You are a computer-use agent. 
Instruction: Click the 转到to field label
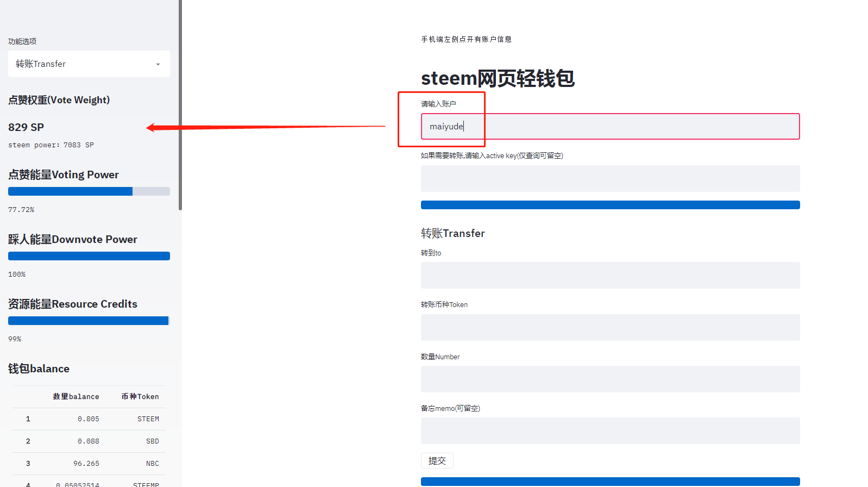[431, 253]
